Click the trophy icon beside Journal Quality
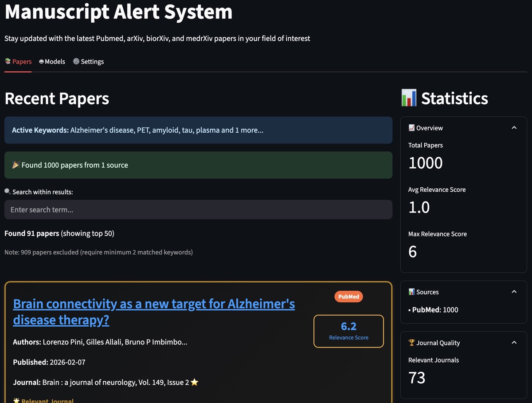Screen dimensions: 532x403 click(411, 343)
